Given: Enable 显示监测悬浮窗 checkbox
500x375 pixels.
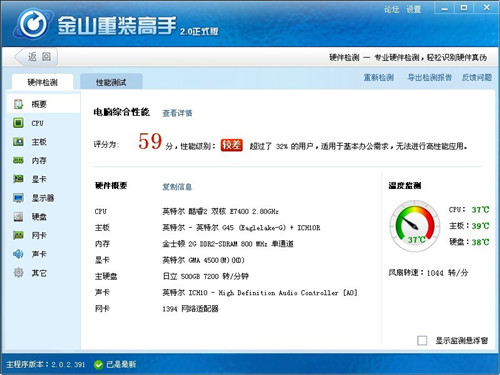Looking at the screenshot, I should click(x=422, y=340).
